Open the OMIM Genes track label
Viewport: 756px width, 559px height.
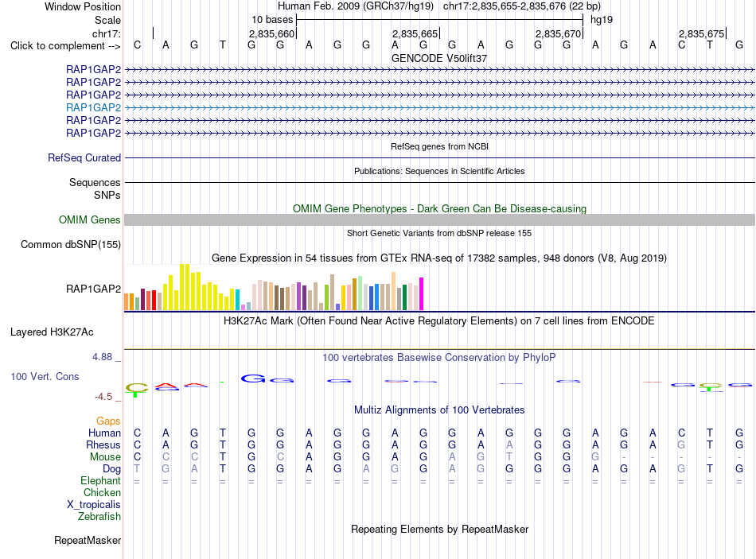click(89, 219)
